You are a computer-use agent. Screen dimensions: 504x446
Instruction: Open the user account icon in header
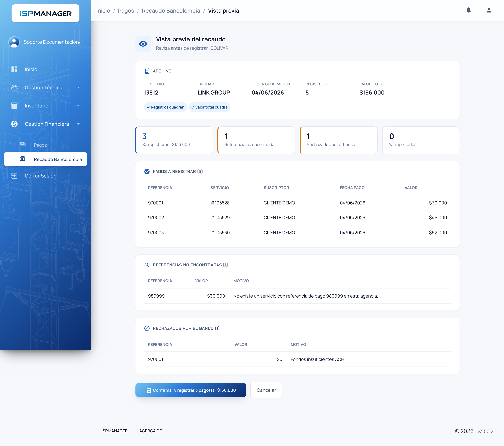pyautogui.click(x=489, y=10)
